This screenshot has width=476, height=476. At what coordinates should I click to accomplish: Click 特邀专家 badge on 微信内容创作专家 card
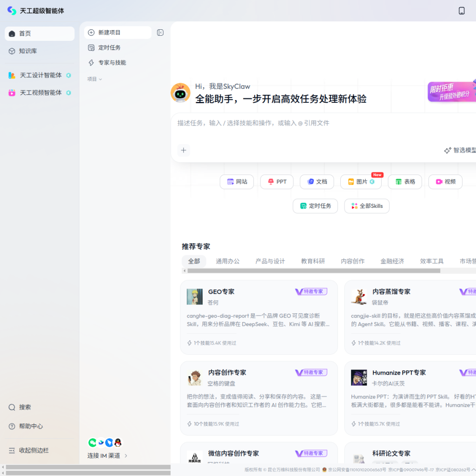coord(311,453)
